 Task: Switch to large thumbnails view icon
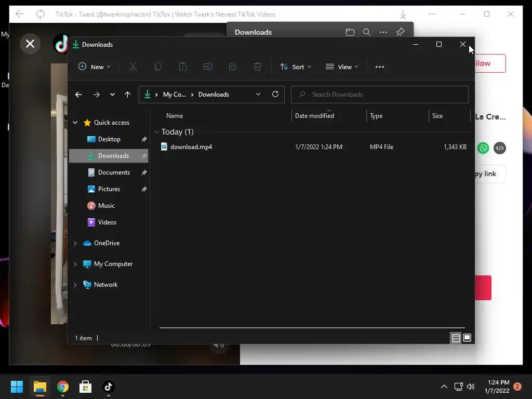(467, 338)
